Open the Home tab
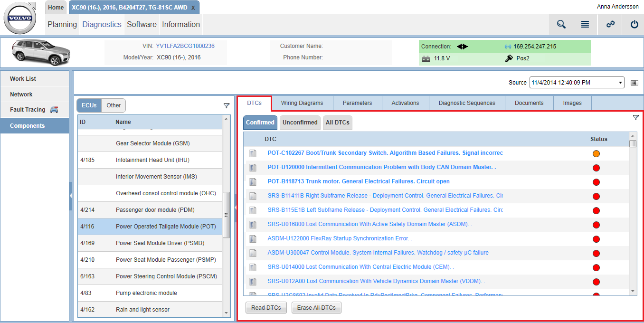 tap(56, 8)
